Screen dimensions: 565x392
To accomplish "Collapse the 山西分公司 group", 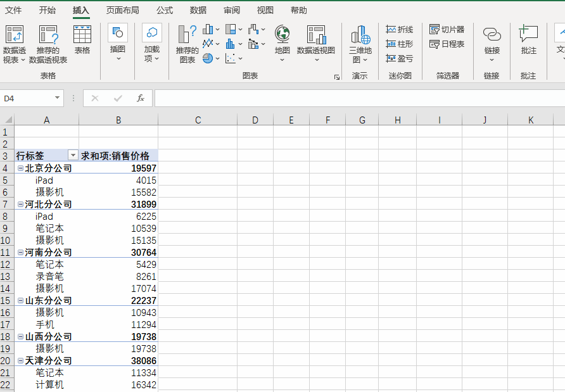I will click(x=20, y=336).
